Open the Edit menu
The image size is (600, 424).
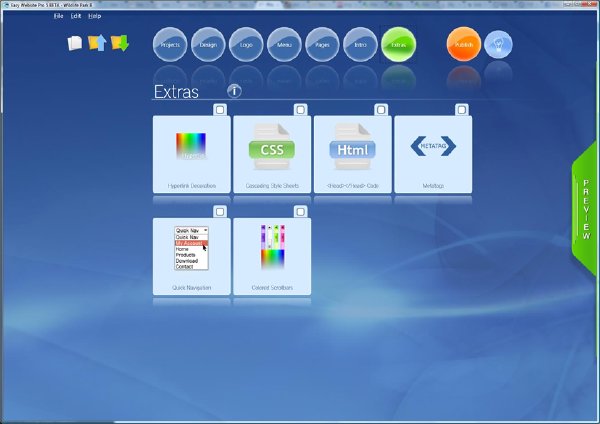76,16
